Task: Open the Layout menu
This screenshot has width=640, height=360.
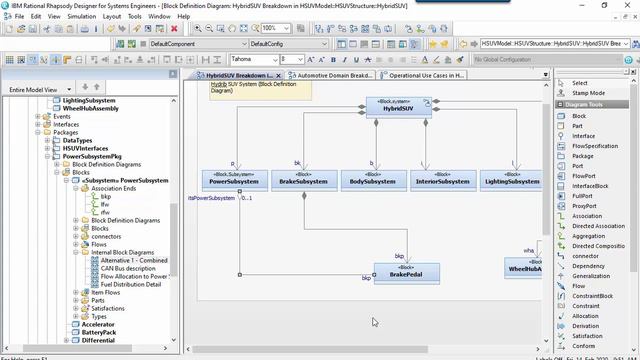Action: point(112,16)
